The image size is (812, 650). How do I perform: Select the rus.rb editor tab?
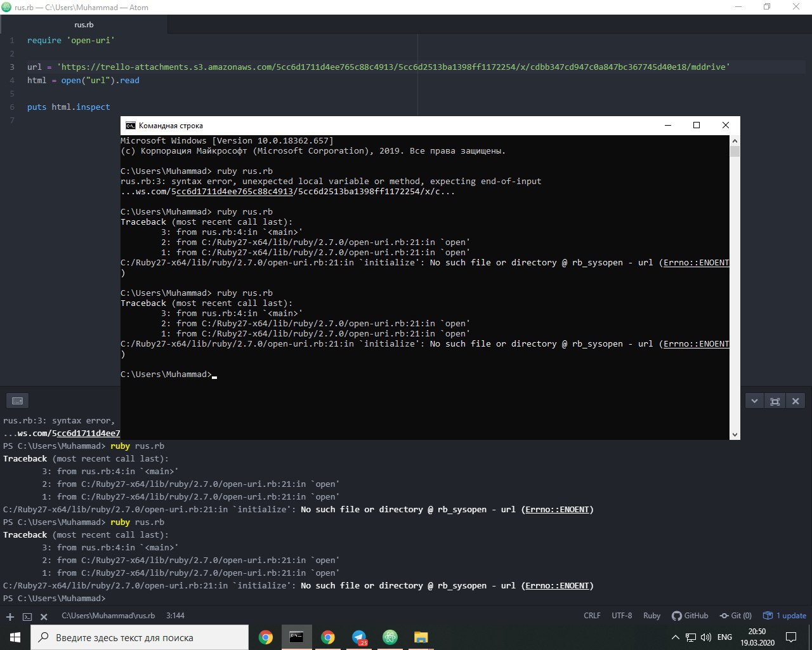tap(84, 25)
